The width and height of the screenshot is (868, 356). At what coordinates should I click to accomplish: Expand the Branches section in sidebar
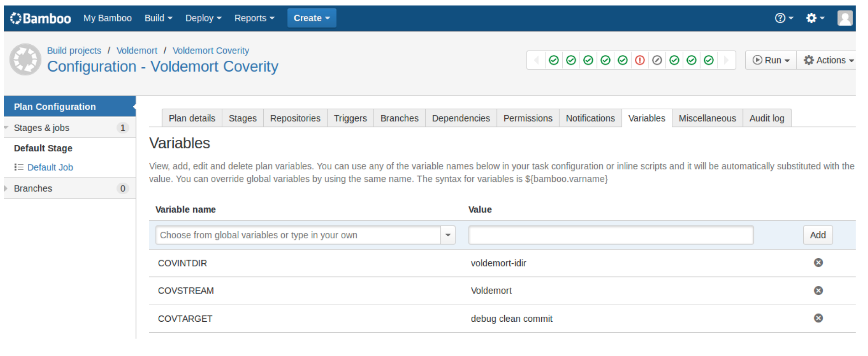[x=6, y=189]
